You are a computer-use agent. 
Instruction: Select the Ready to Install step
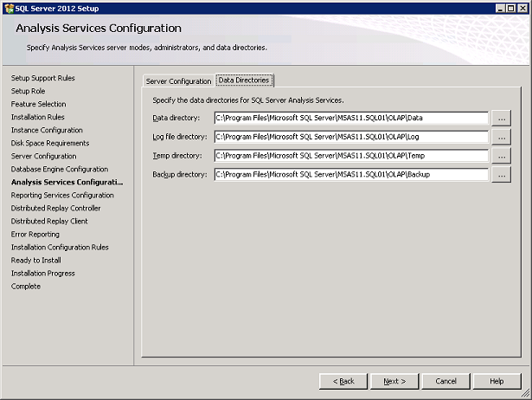[x=36, y=260]
